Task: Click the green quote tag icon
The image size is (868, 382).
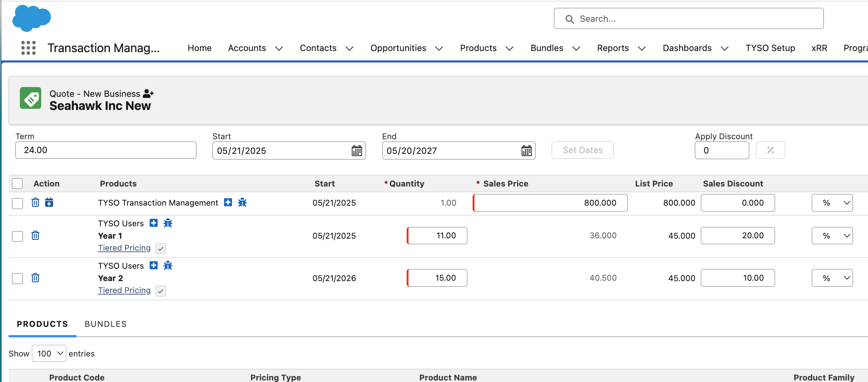Action: click(x=31, y=98)
